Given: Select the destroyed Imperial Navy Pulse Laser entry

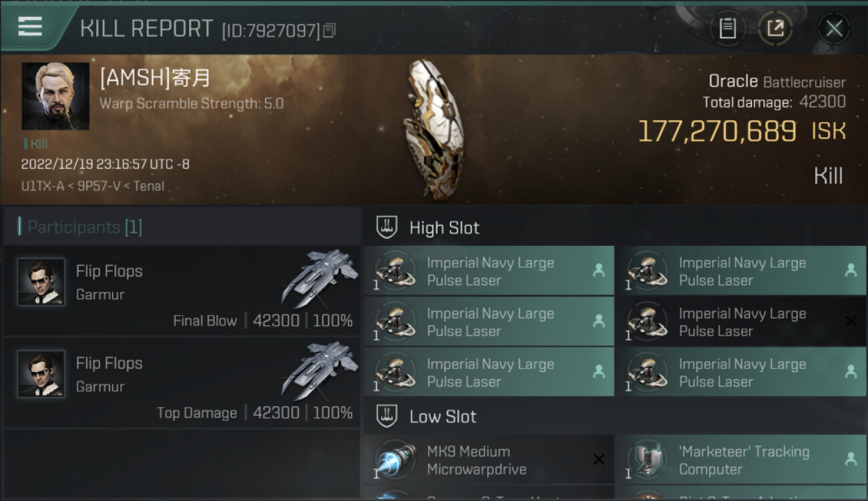Looking at the screenshot, I should (x=740, y=322).
